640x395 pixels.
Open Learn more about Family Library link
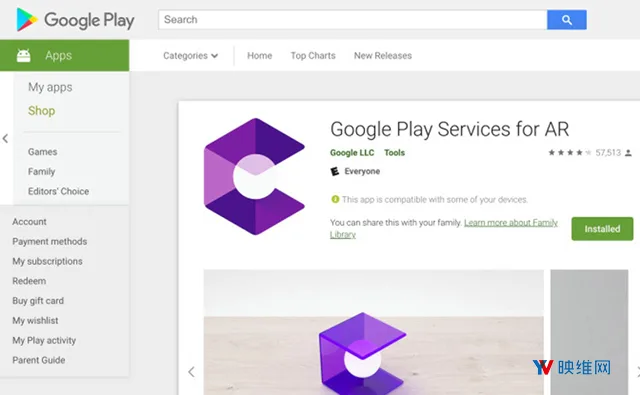point(511,222)
